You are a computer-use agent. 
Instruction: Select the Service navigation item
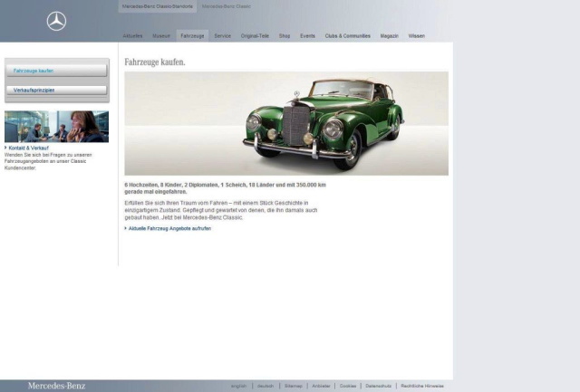tap(223, 35)
